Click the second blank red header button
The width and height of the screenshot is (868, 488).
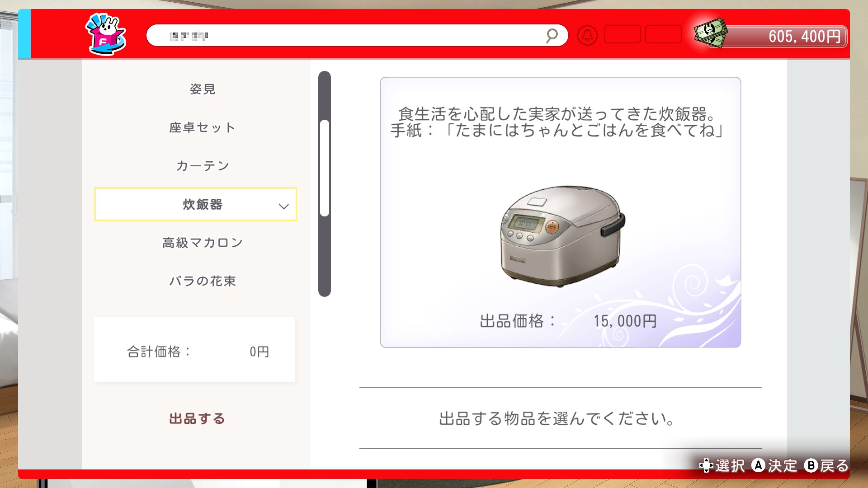[x=663, y=34]
